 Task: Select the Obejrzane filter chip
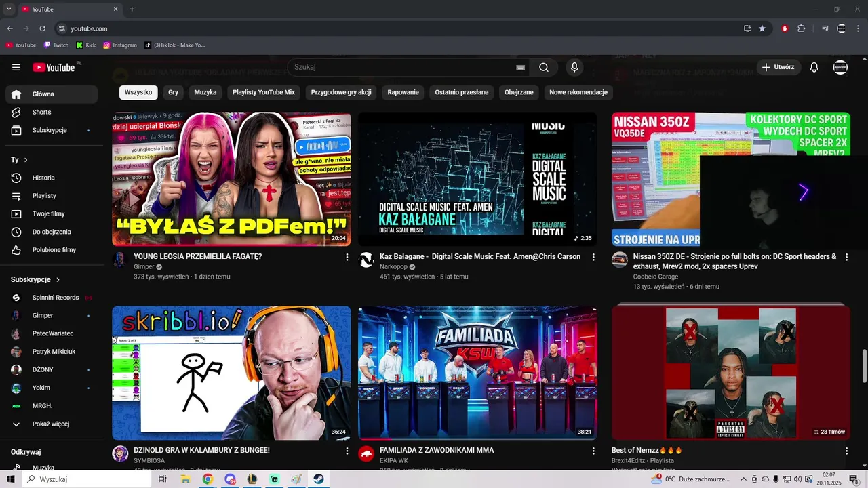(x=519, y=92)
